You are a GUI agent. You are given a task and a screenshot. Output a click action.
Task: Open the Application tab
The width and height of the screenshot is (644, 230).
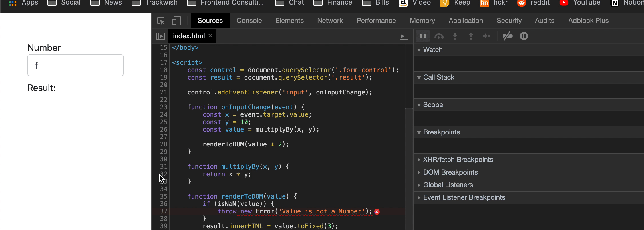(466, 21)
